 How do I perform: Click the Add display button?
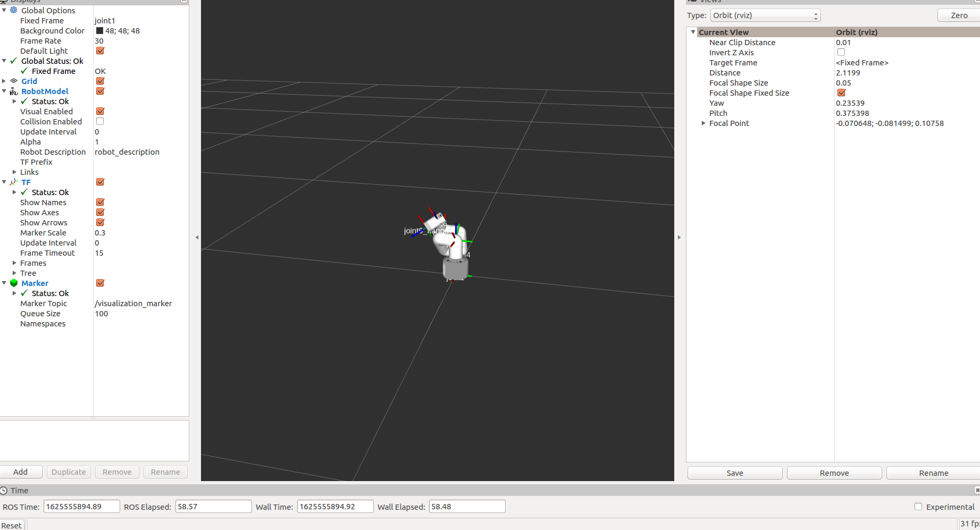(x=21, y=472)
